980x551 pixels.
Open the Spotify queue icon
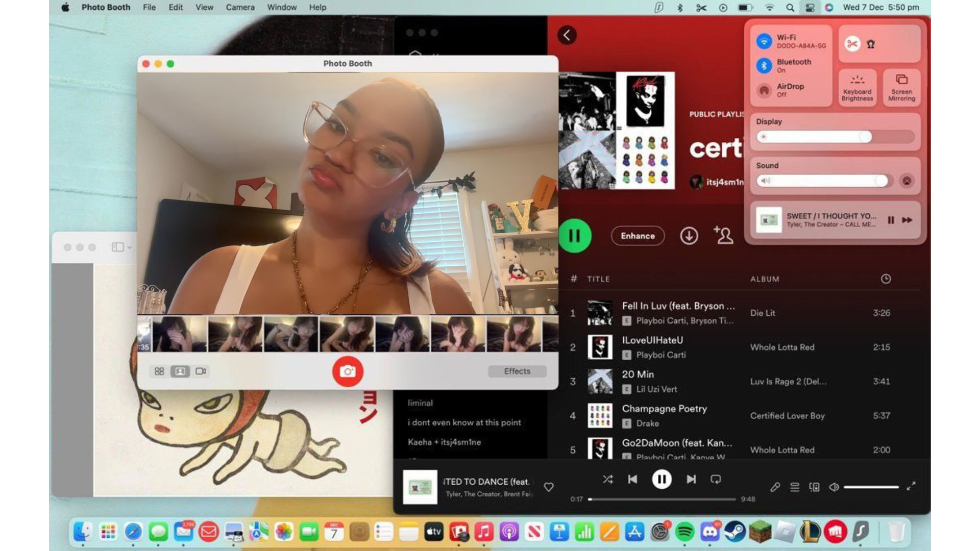[x=795, y=487]
